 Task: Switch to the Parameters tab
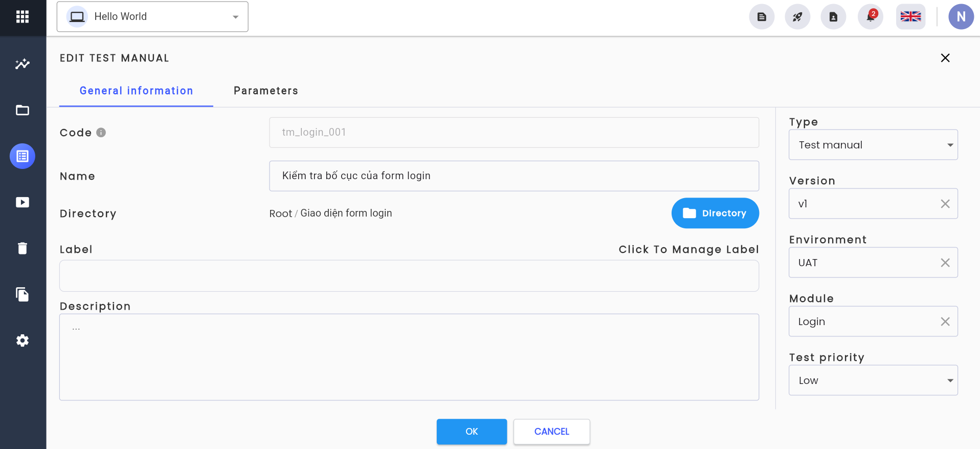(266, 91)
